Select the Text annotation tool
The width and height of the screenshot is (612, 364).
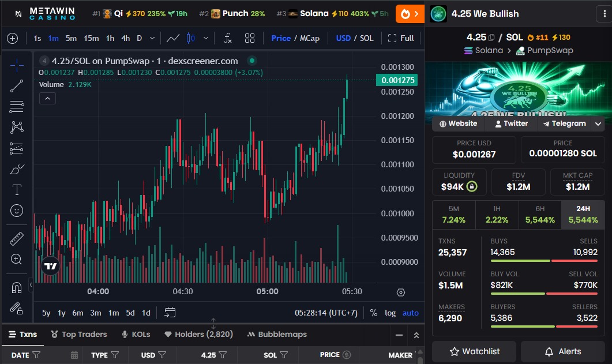(16, 189)
